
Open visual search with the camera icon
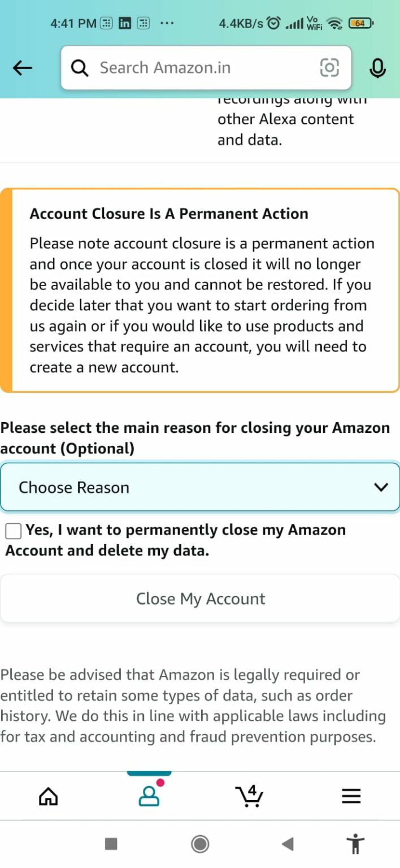329,67
